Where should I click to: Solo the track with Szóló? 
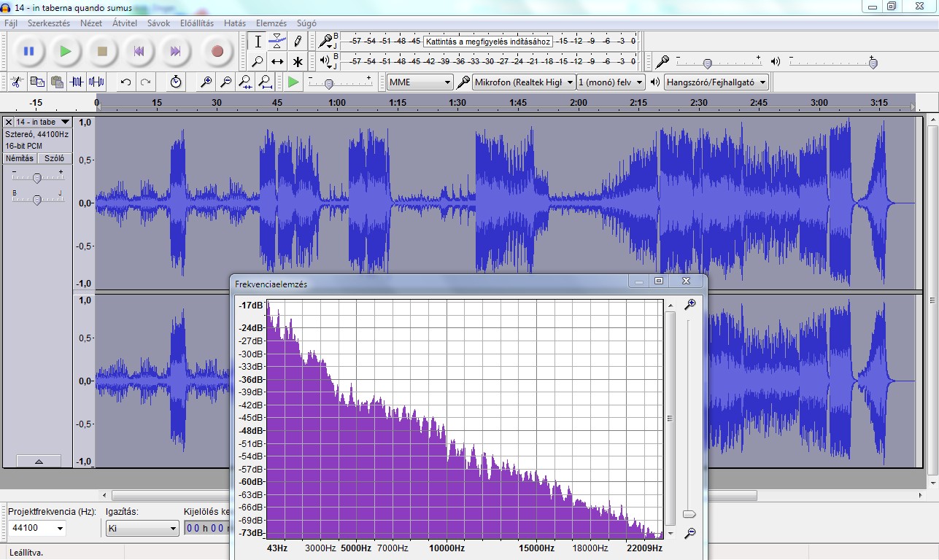(54, 158)
